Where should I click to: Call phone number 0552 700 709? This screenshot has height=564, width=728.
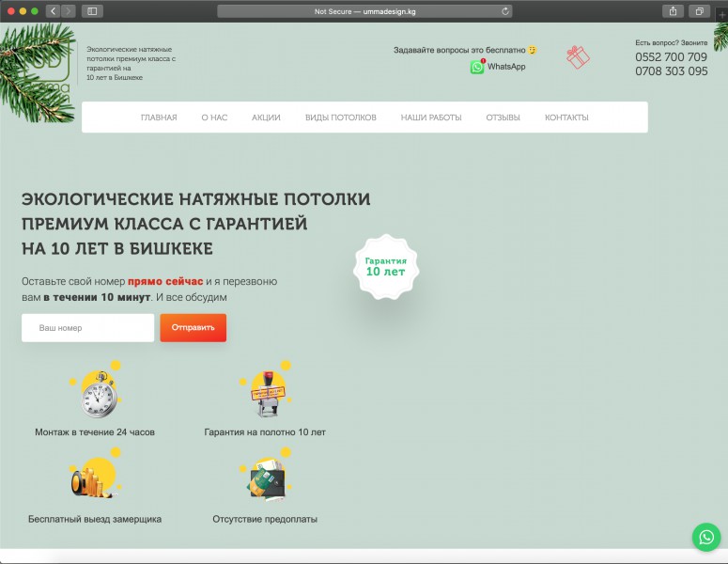point(671,56)
